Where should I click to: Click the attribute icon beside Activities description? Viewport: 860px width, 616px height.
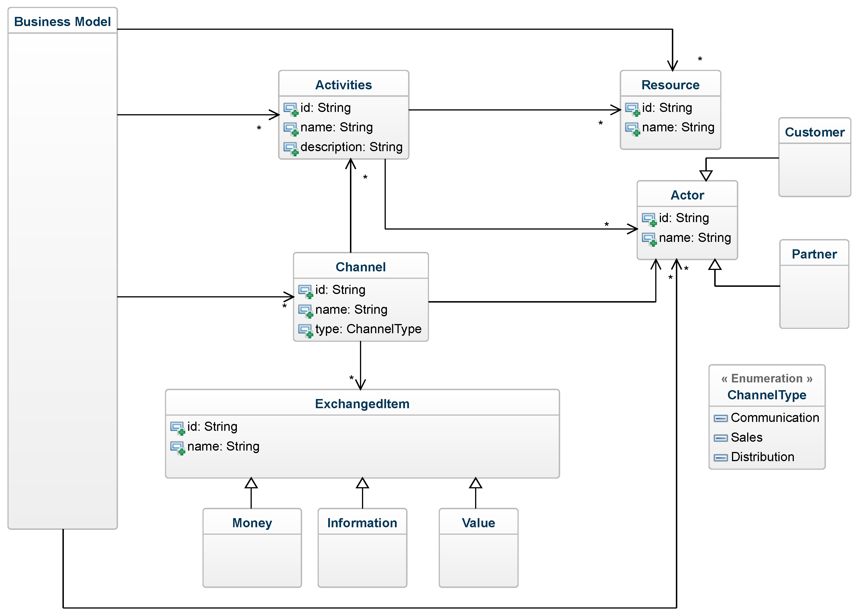291,148
